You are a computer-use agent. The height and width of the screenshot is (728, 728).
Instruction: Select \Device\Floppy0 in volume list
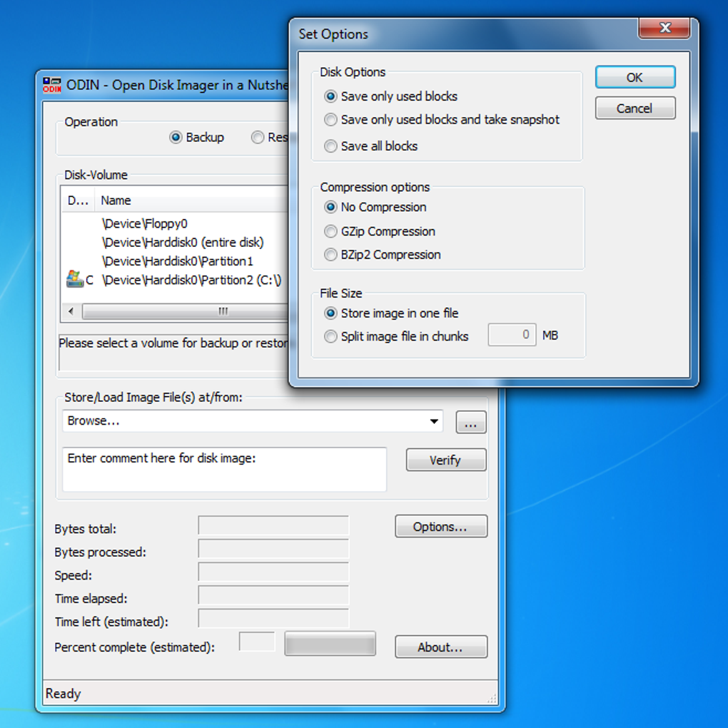coord(145,223)
